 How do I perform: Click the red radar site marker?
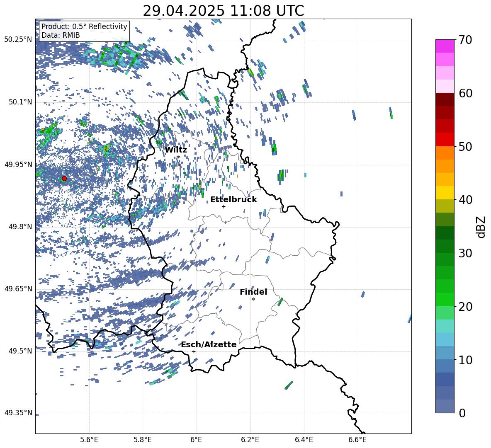pyautogui.click(x=64, y=178)
